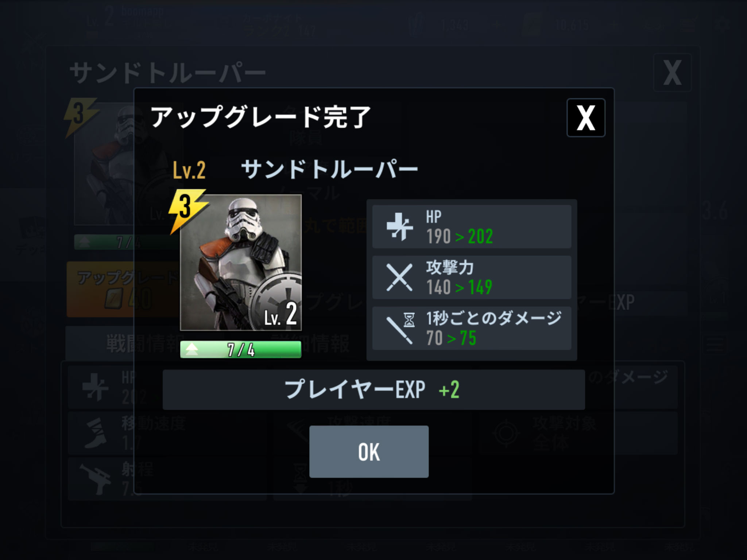Image resolution: width=747 pixels, height=560 pixels.
Task: Tap the HP 190 > 202 stat row
Action: click(x=472, y=226)
